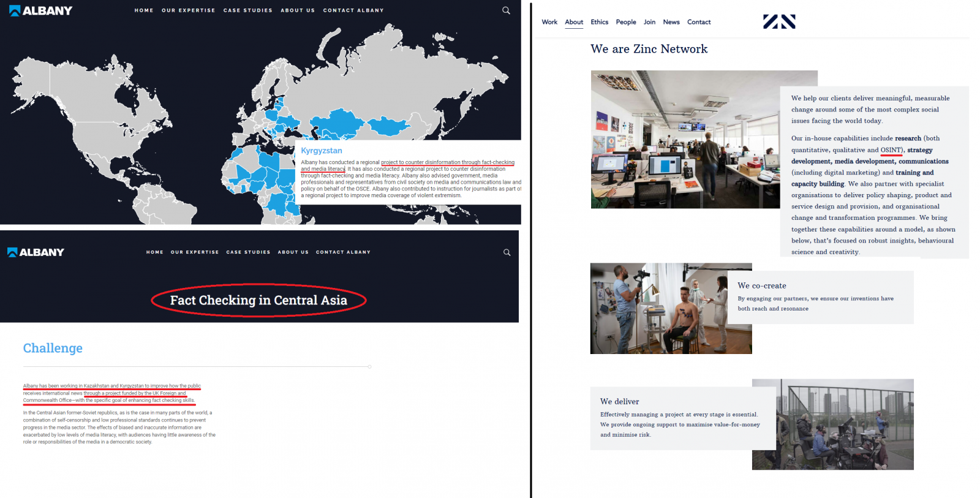This screenshot has width=980, height=498.
Task: Click the film shoot photo beside We co-create
Action: [658, 309]
